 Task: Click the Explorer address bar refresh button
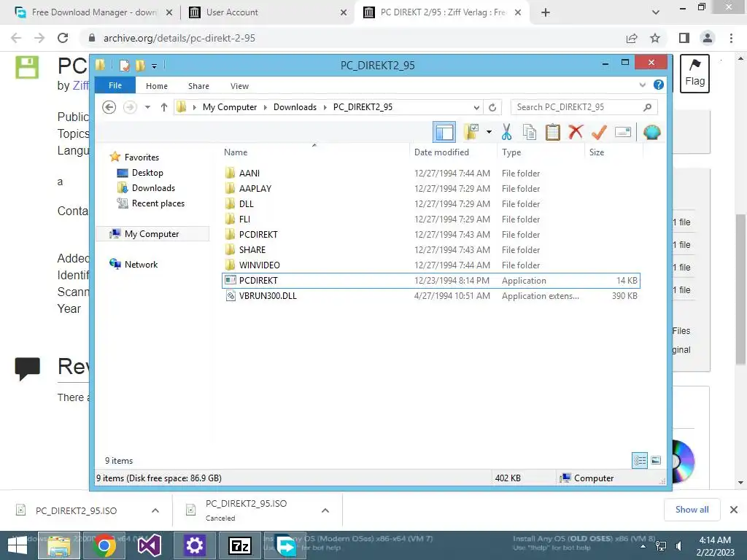tap(492, 107)
